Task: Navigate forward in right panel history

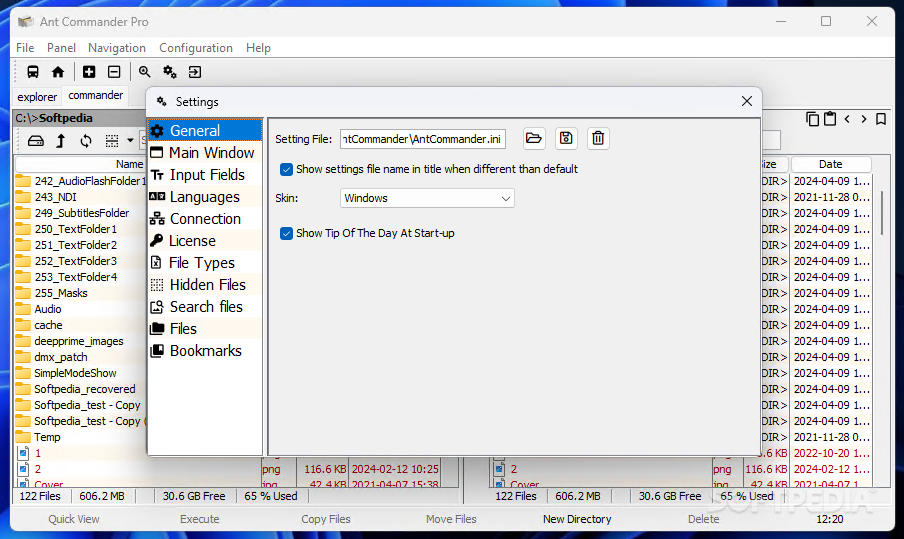Action: [x=864, y=119]
